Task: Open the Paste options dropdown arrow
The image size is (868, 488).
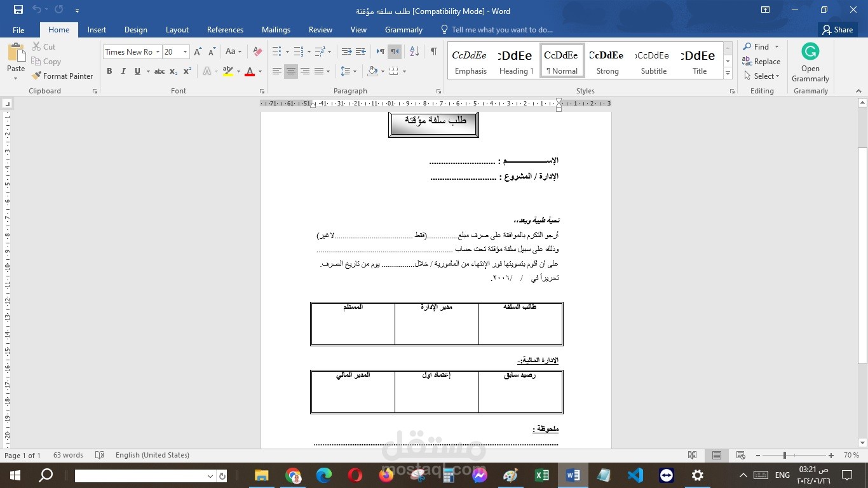Action: click(x=16, y=79)
